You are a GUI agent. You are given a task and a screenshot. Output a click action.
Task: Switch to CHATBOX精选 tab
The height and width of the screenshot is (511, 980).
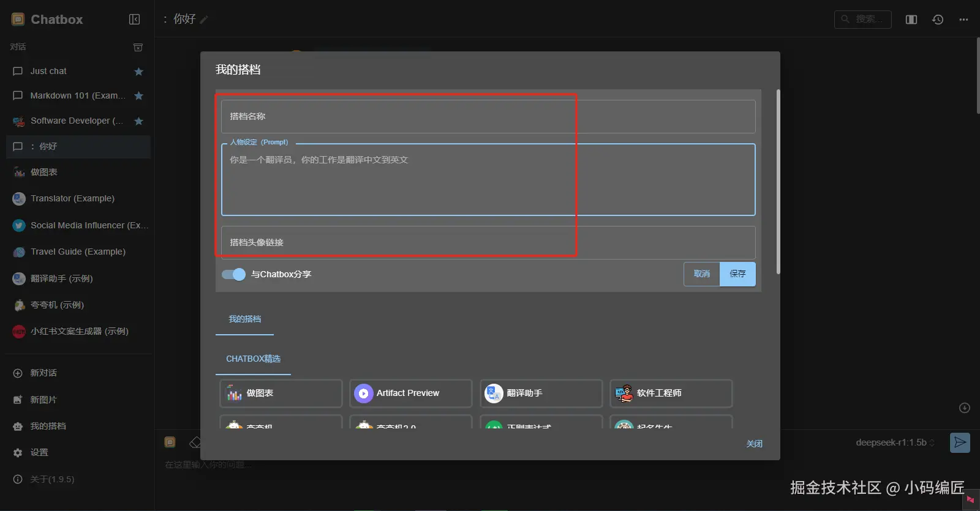(253, 359)
